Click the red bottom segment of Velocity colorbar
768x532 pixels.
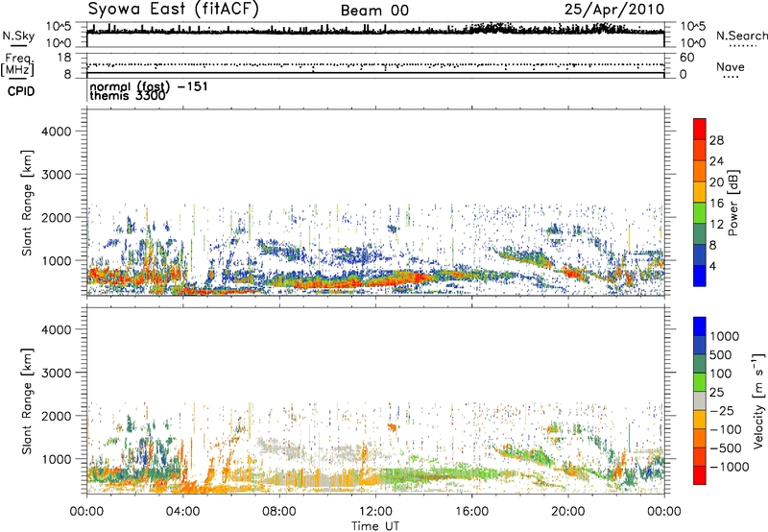tap(700, 475)
